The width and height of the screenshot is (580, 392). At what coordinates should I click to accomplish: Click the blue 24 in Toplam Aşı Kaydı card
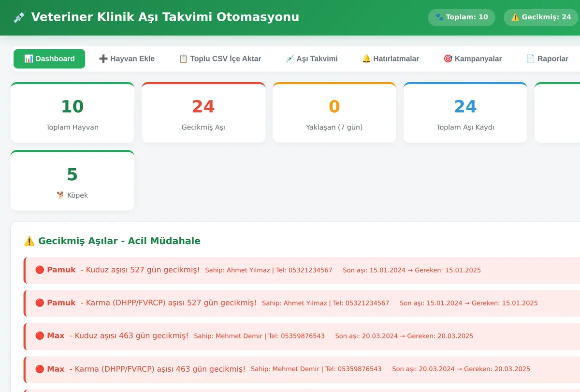tap(465, 106)
